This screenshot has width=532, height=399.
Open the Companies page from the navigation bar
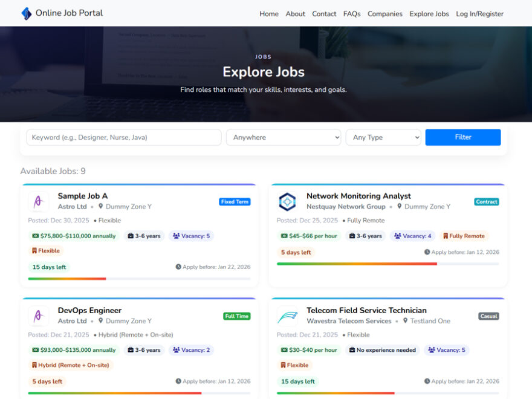point(384,13)
